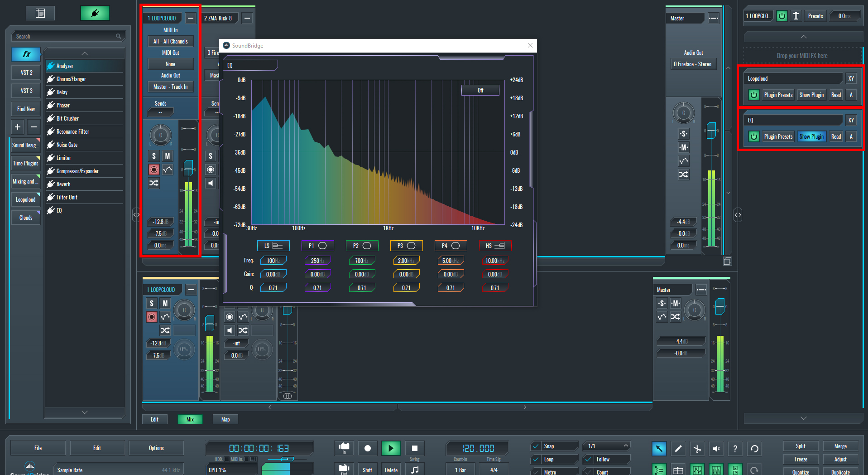868x475 pixels.
Task: Switch to the Map tab
Action: (x=225, y=419)
